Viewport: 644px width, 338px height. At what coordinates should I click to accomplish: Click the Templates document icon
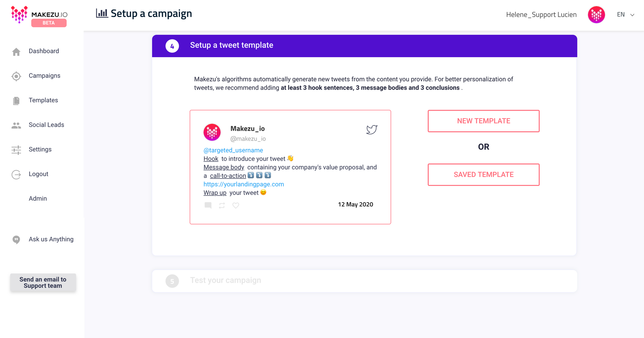pos(16,101)
